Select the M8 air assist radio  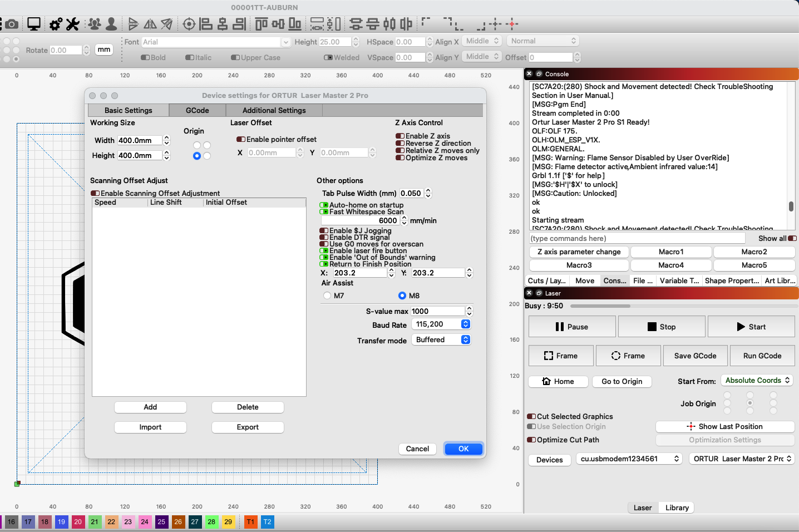click(x=402, y=295)
